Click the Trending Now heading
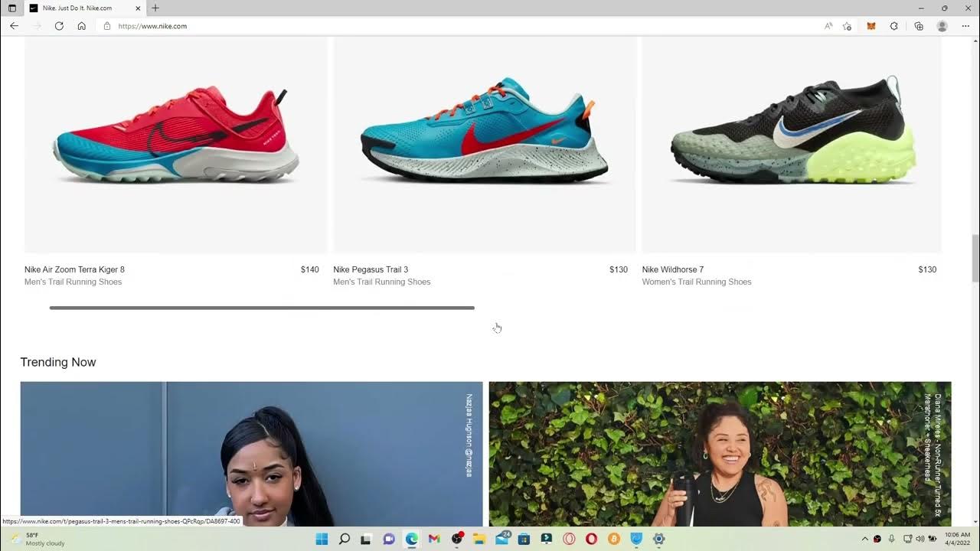The height and width of the screenshot is (551, 980). tap(58, 362)
